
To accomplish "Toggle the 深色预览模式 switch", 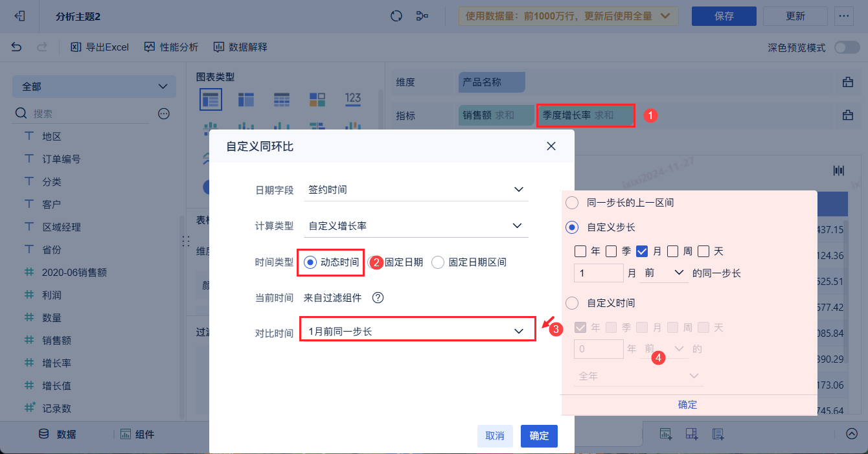I will pos(847,47).
